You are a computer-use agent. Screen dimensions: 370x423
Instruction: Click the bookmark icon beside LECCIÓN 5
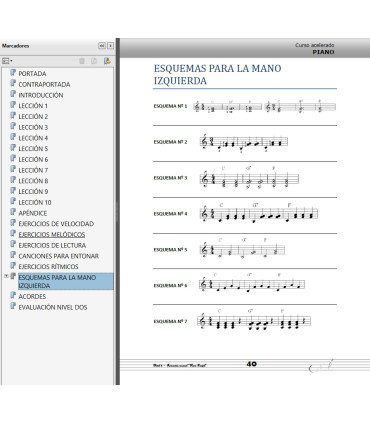point(13,147)
